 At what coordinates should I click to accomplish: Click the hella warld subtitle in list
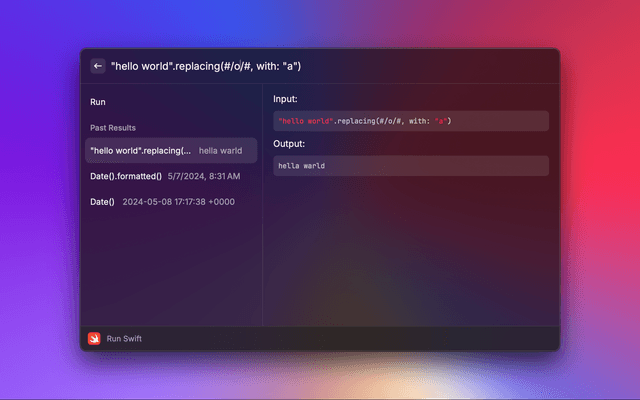(220, 150)
